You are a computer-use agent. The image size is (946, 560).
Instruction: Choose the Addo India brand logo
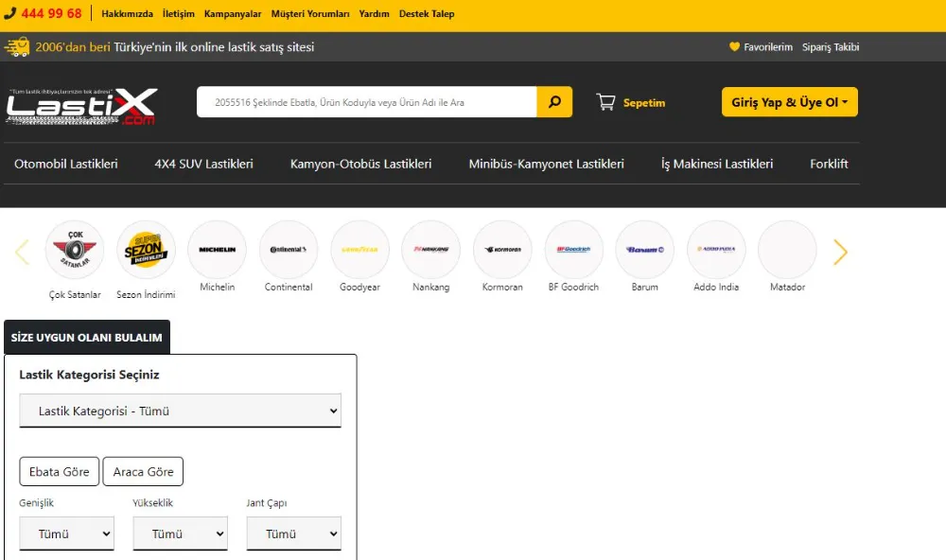(x=716, y=249)
